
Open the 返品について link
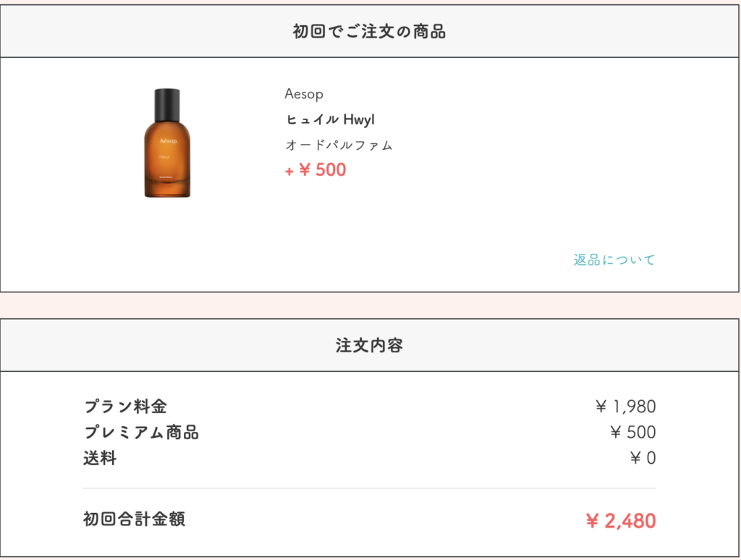(x=614, y=260)
